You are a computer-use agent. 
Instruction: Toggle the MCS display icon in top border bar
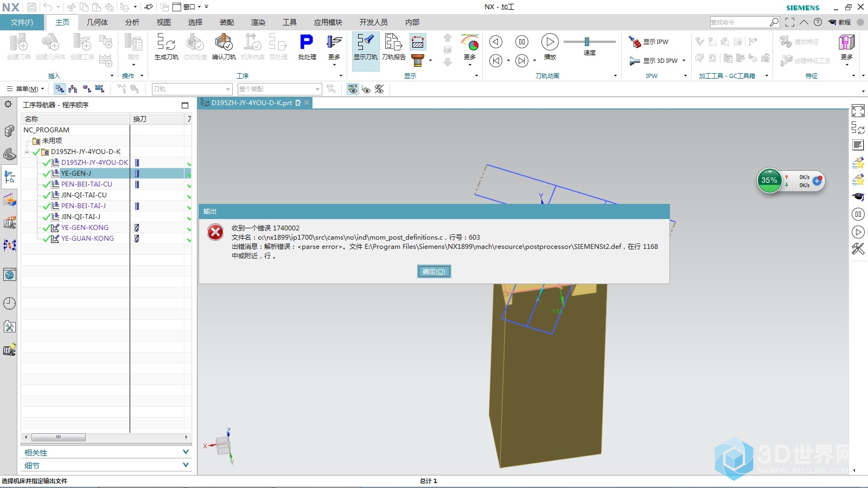click(x=353, y=89)
